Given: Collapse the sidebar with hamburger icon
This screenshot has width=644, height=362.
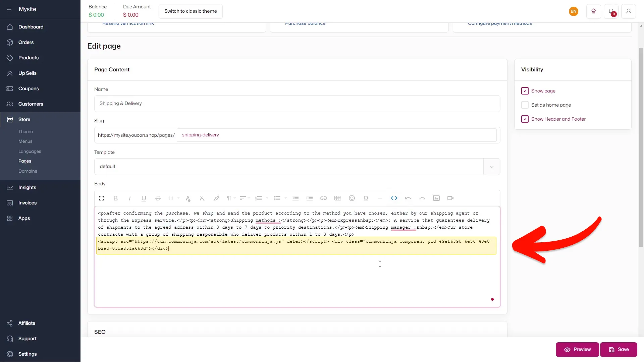Looking at the screenshot, I should [x=9, y=9].
